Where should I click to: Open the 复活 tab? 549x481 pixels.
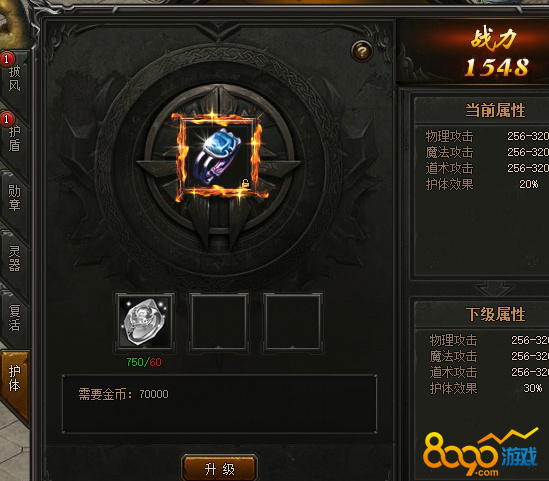click(x=15, y=319)
